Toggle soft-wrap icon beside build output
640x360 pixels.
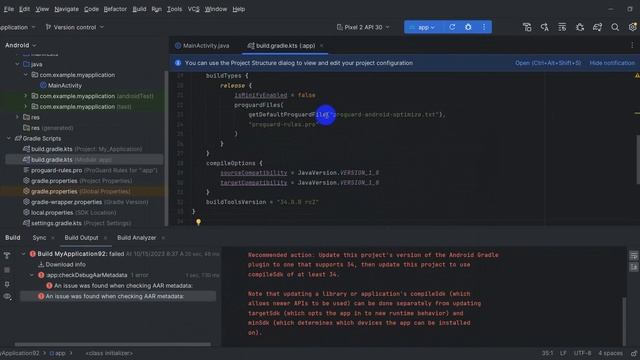tap(634, 256)
